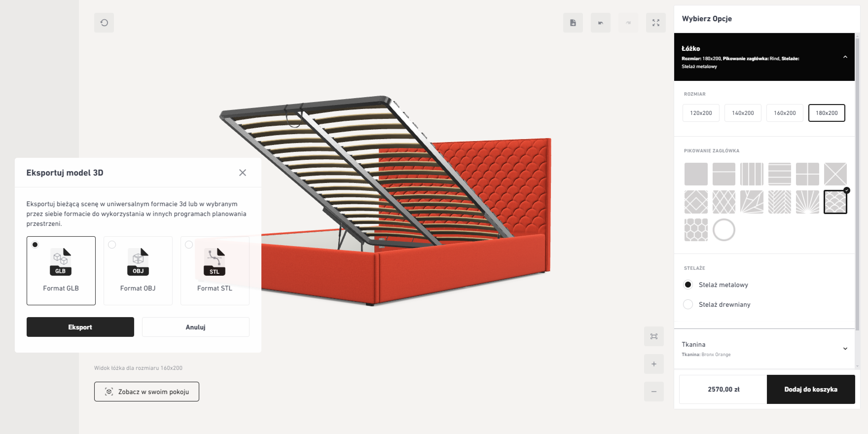Click Dodaj do koszyka button
This screenshot has width=868, height=434.
click(811, 389)
